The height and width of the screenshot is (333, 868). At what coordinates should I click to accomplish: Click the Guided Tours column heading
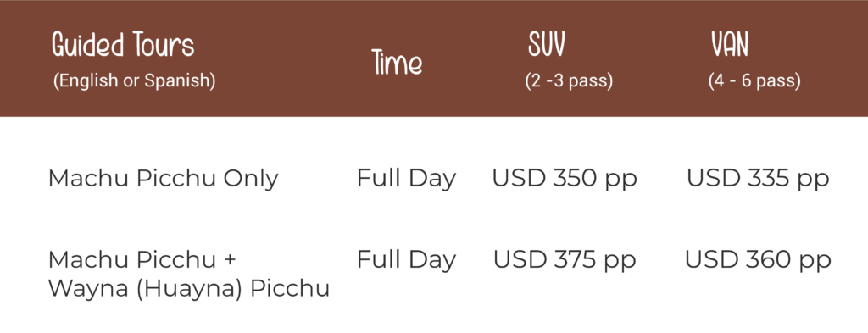[x=123, y=44]
